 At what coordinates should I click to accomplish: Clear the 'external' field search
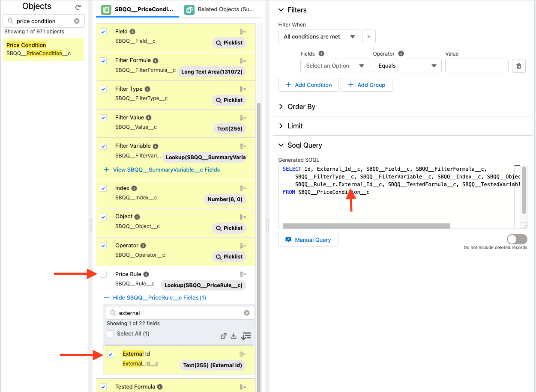click(x=247, y=313)
